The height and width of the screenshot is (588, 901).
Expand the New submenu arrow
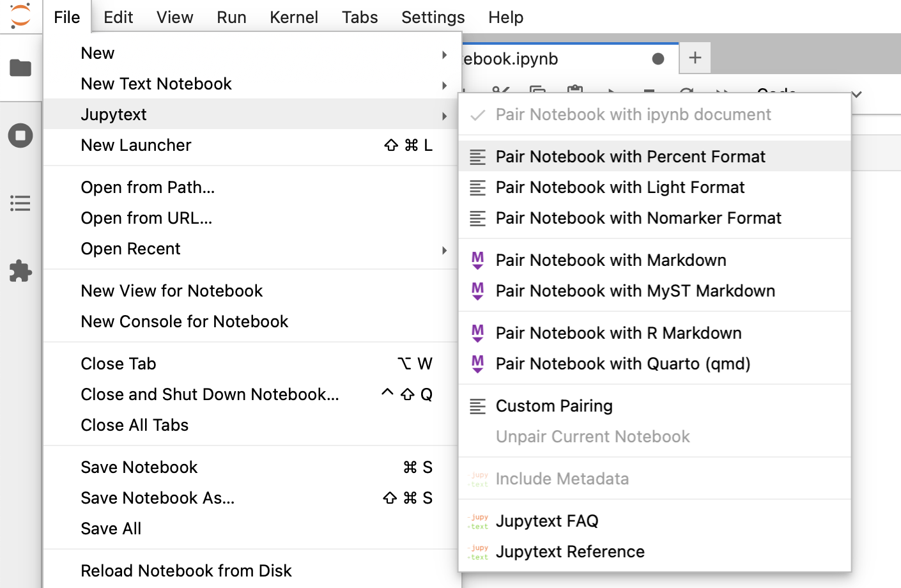pos(444,54)
